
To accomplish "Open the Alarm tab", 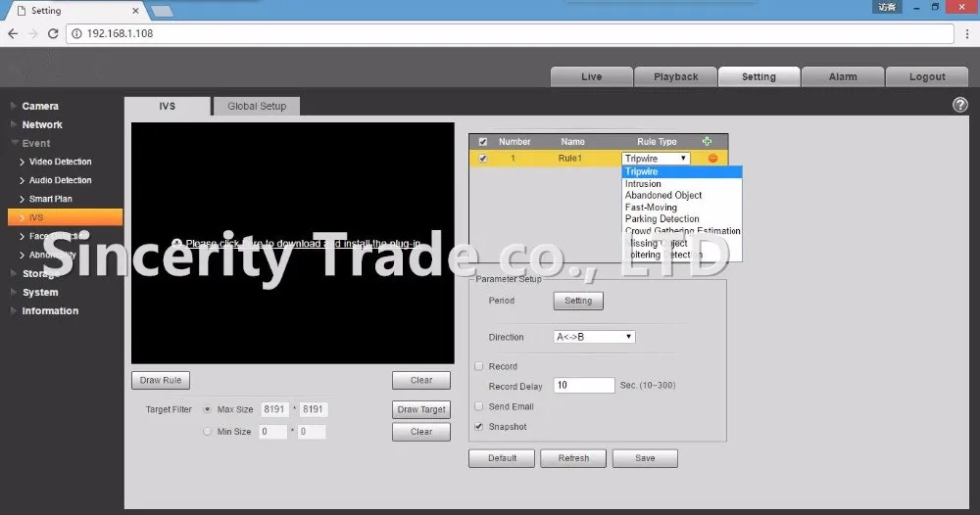I will 843,76.
